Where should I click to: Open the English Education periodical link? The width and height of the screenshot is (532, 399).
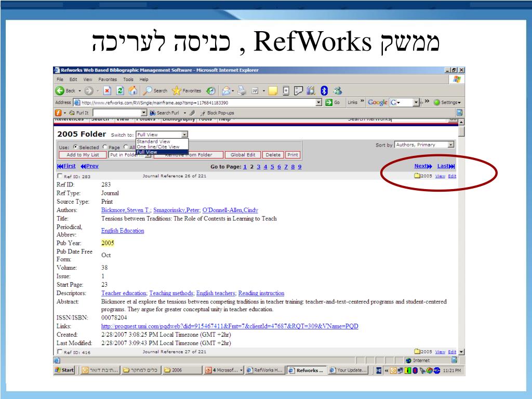123,231
